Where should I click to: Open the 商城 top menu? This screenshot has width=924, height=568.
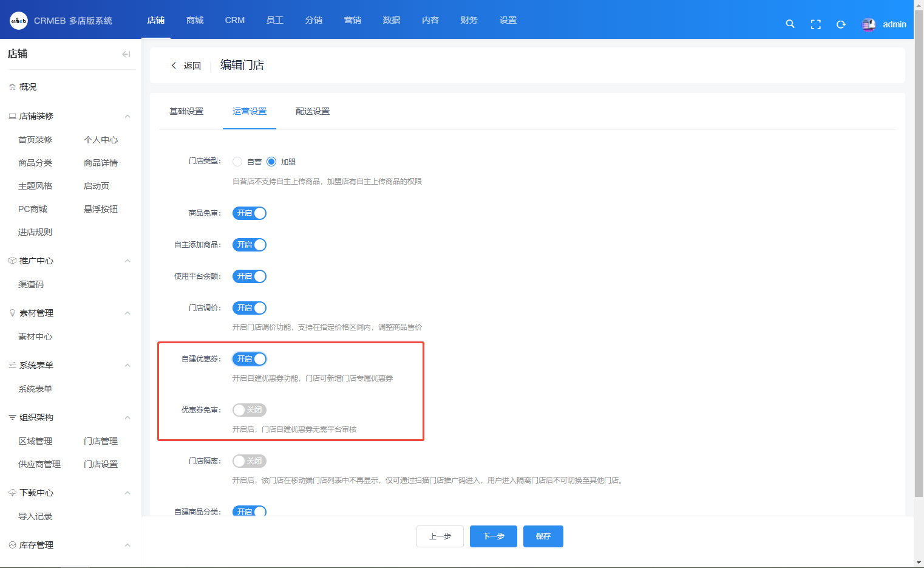pos(195,20)
